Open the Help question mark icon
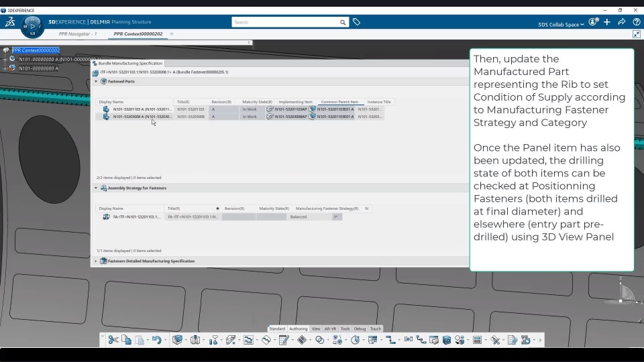This screenshot has width=644, height=362. (x=636, y=22)
